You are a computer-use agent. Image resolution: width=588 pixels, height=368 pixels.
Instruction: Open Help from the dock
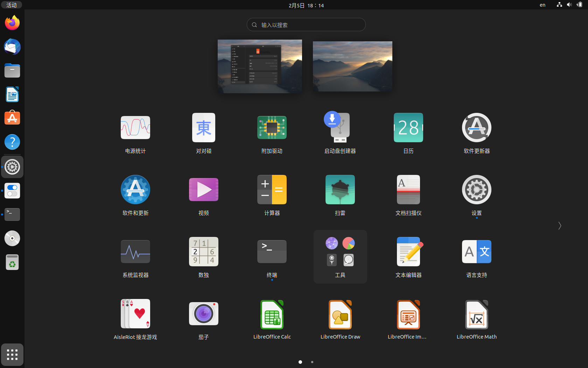click(x=12, y=142)
